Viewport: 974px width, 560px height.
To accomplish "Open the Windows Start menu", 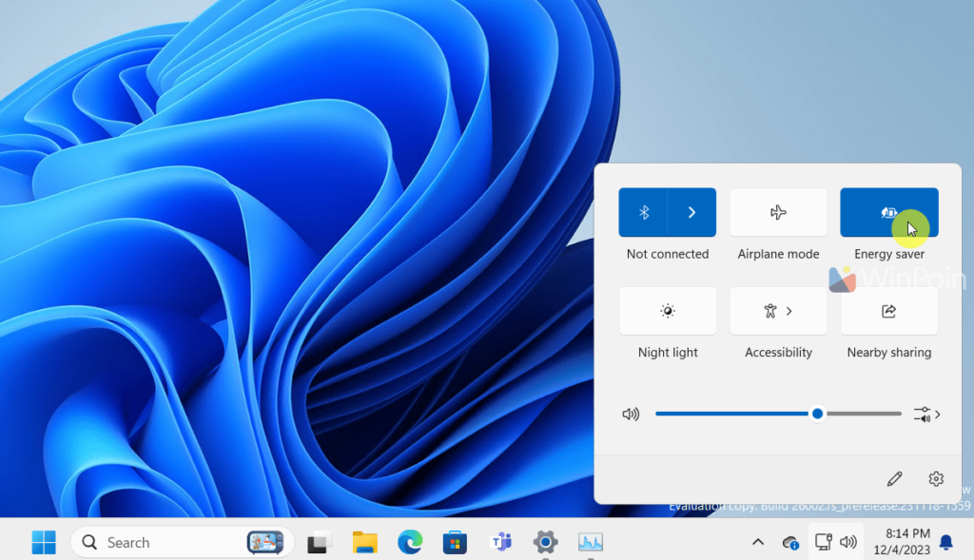I will 44,543.
